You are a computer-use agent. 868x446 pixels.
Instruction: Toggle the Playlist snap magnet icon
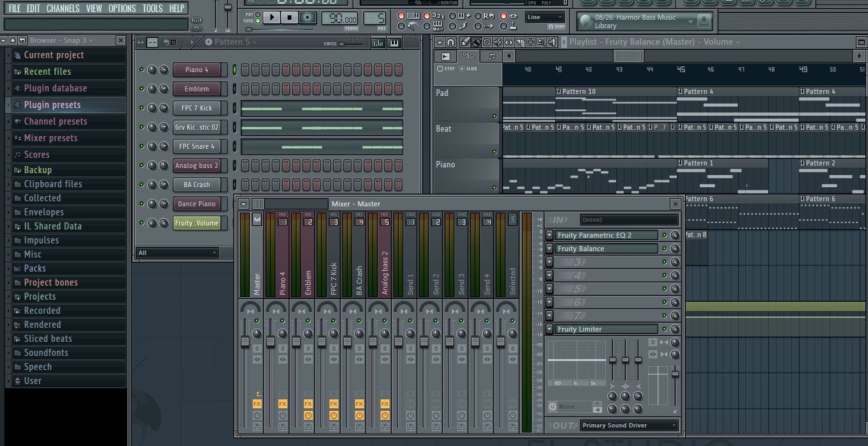click(451, 42)
